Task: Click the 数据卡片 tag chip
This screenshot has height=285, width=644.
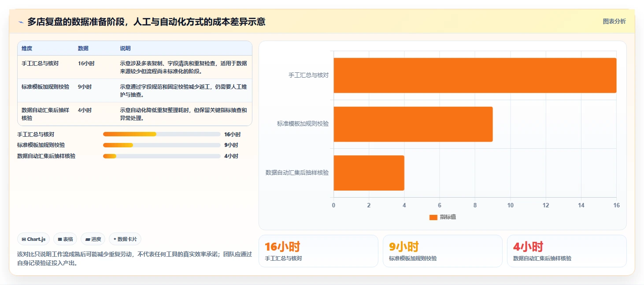Action: click(125, 239)
